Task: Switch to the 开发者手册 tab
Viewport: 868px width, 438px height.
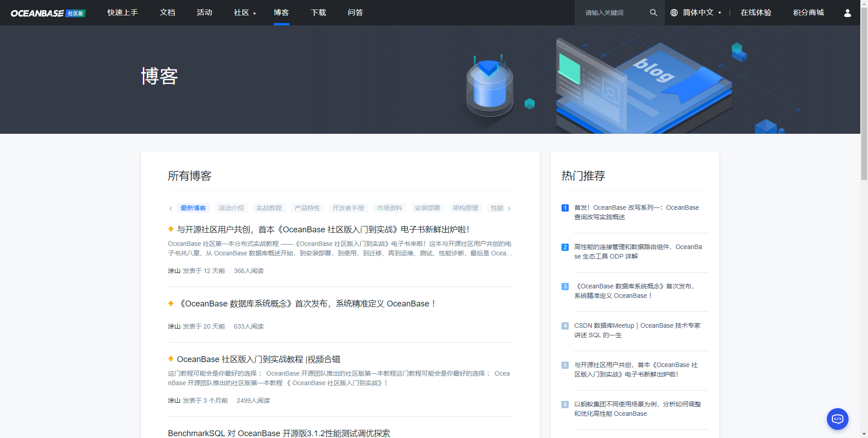Action: point(348,208)
